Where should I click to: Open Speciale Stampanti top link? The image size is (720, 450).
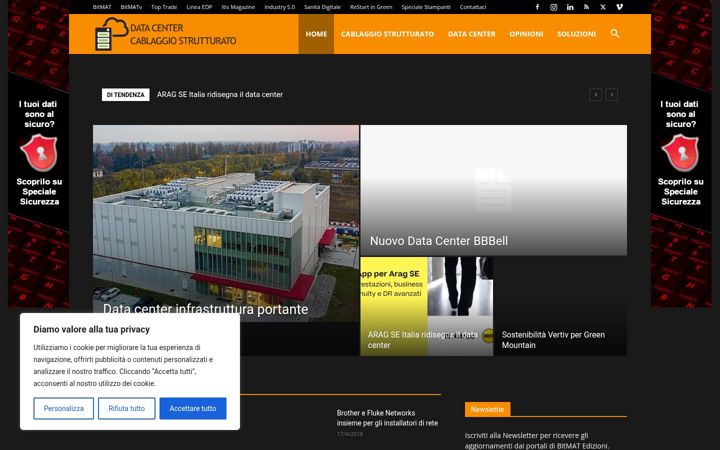pos(426,7)
